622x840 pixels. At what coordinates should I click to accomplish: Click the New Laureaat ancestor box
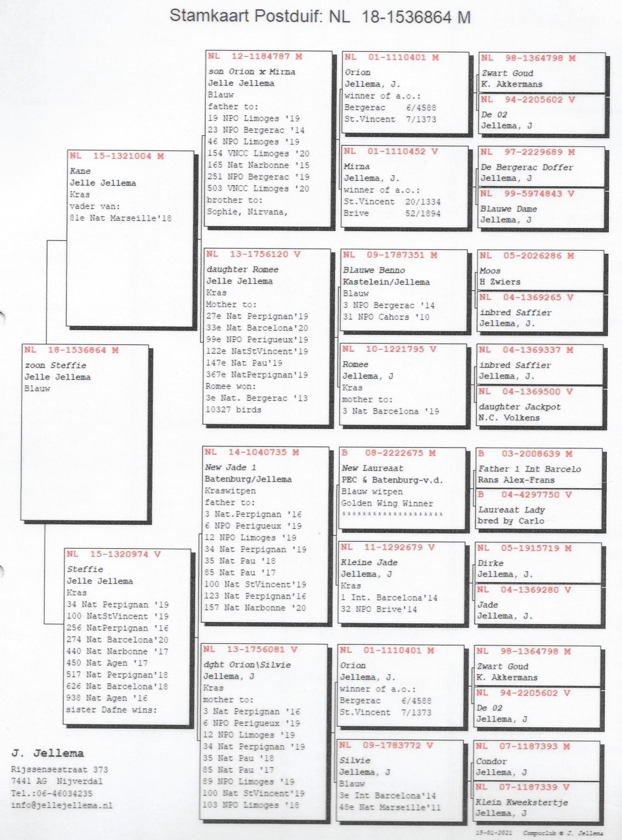402,488
